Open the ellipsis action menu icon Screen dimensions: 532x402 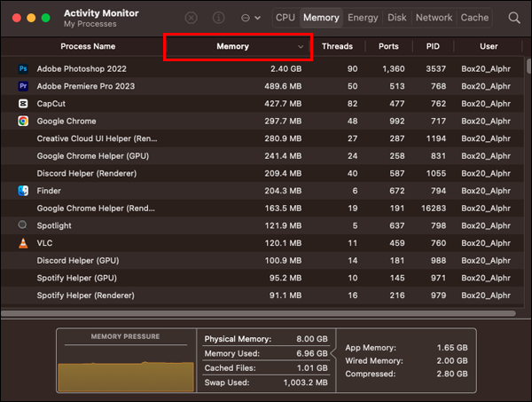point(246,18)
